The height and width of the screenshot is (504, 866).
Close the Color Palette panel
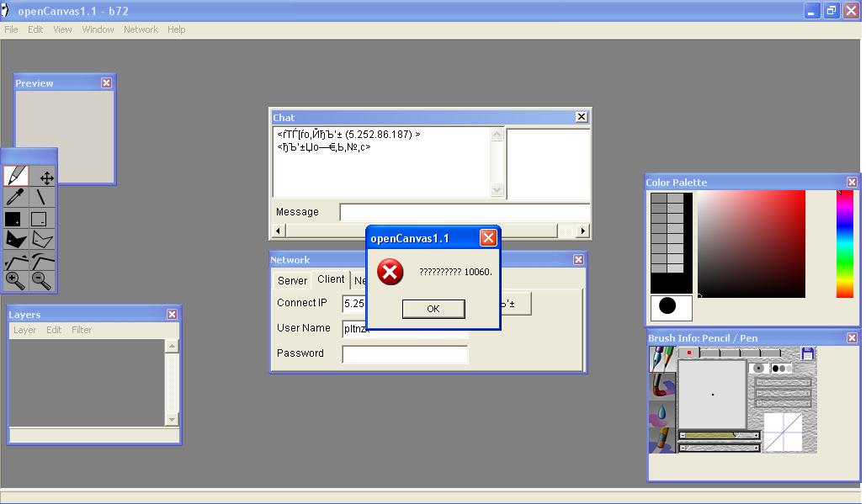click(x=852, y=182)
